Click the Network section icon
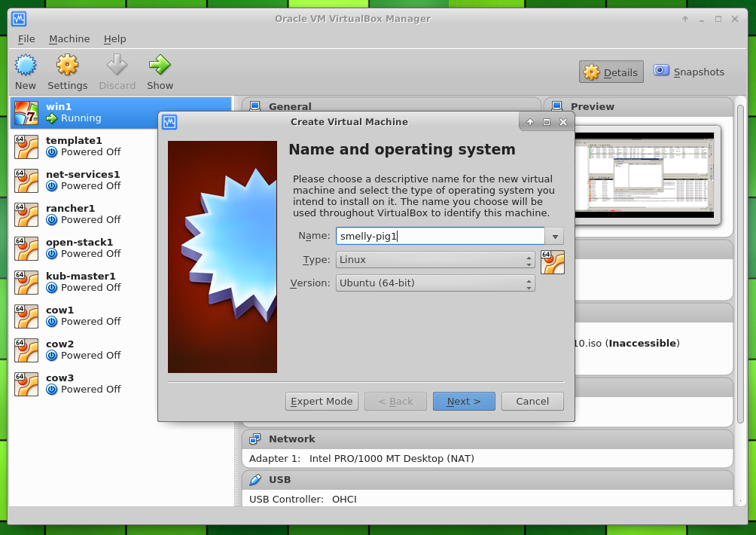756x535 pixels. click(x=255, y=439)
